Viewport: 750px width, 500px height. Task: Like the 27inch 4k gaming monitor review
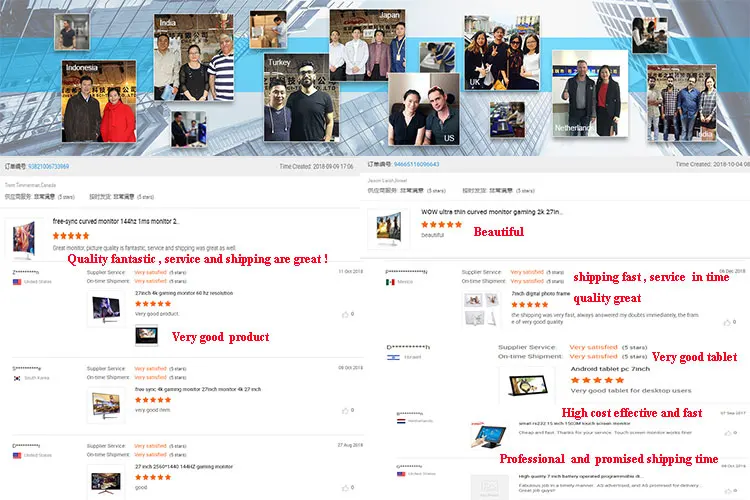[x=345, y=314]
